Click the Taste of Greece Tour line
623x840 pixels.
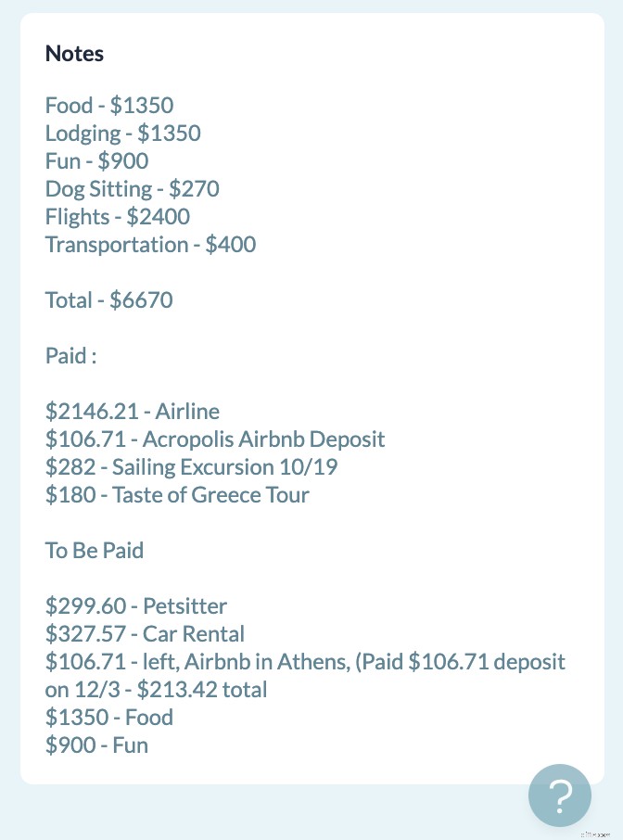tap(179, 494)
